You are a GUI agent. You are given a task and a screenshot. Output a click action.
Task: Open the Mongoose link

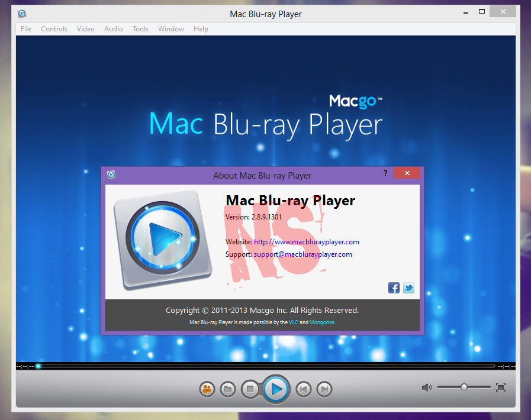tap(321, 322)
